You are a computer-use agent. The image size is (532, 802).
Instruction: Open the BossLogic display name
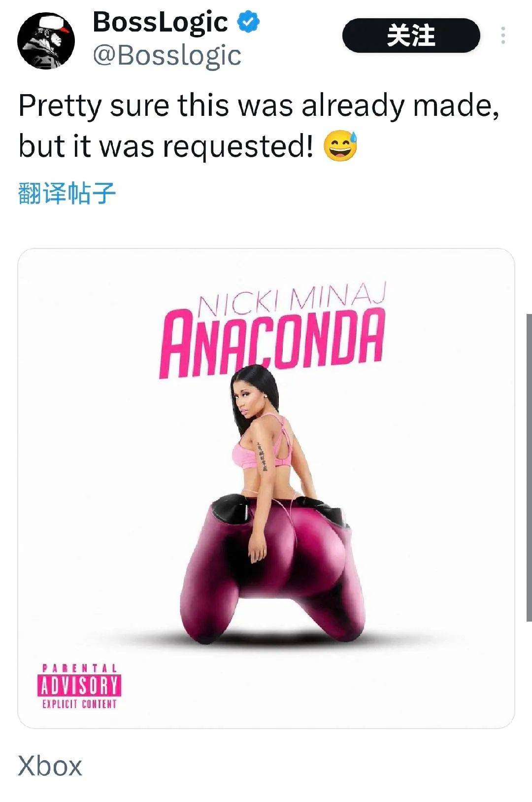pyautogui.click(x=160, y=22)
